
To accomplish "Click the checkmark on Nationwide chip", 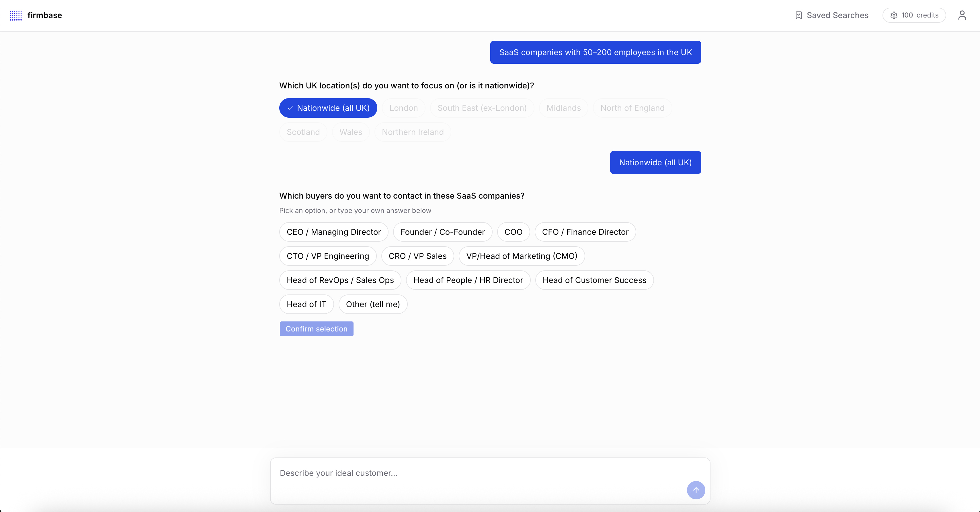I will coord(290,108).
